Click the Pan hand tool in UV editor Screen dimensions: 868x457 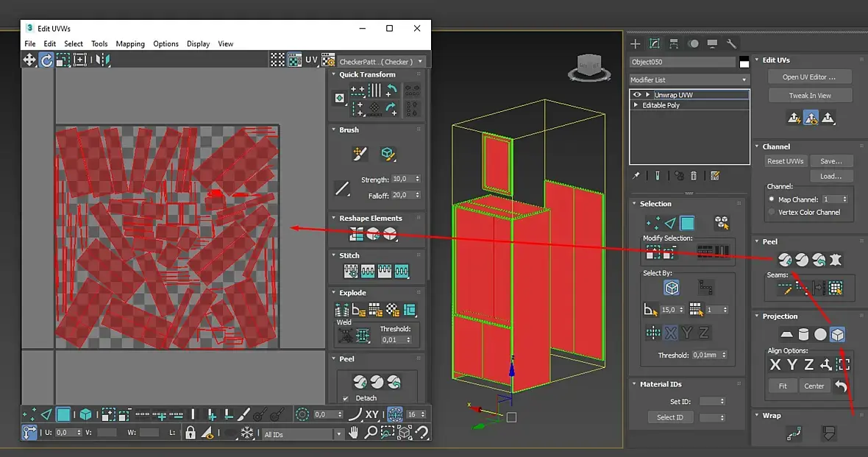pyautogui.click(x=354, y=433)
